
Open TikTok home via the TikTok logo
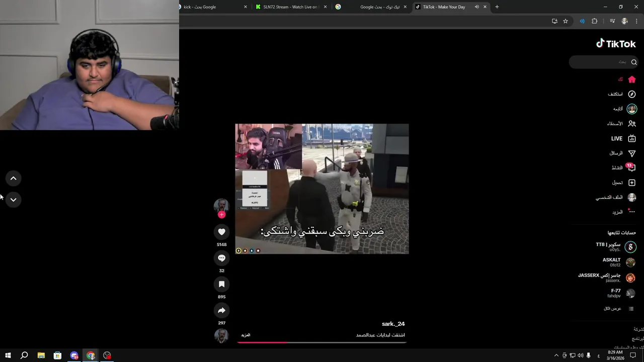(x=616, y=44)
